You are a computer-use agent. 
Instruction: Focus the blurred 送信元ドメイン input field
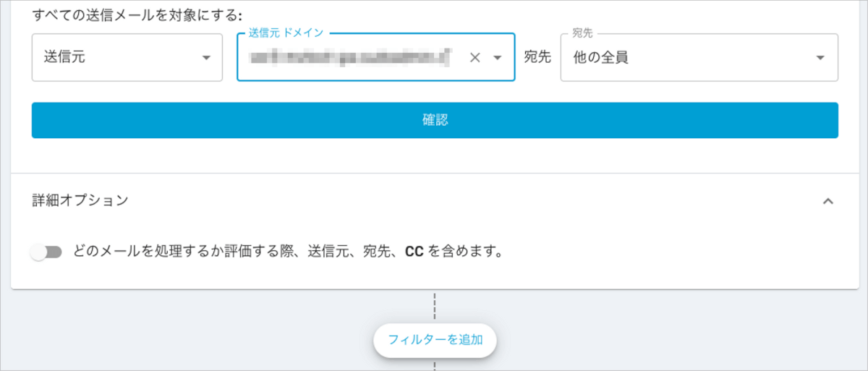point(352,58)
